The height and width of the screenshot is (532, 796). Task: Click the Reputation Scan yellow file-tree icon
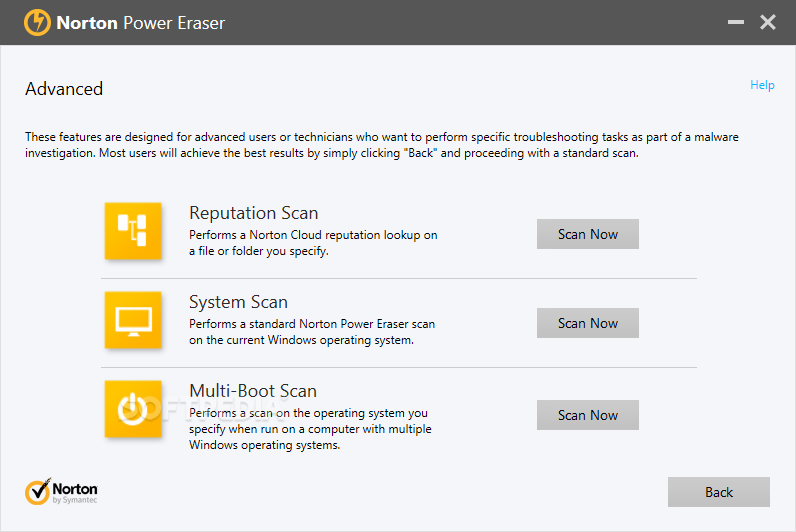(133, 231)
